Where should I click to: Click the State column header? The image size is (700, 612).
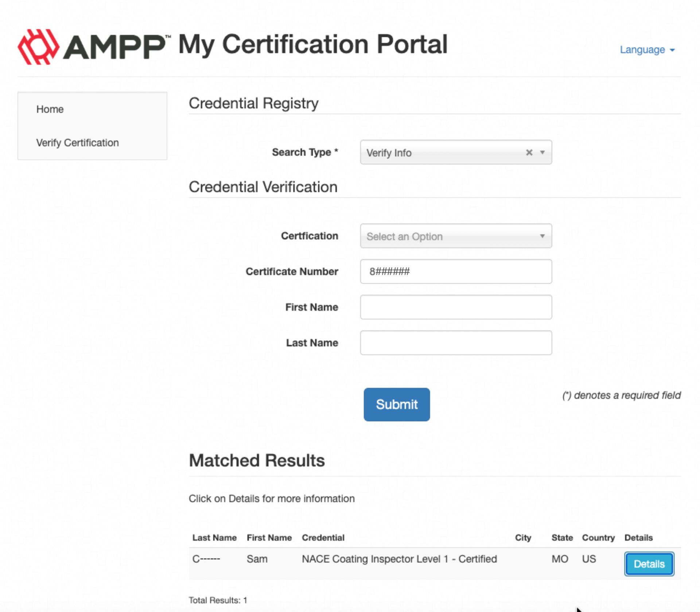(562, 538)
